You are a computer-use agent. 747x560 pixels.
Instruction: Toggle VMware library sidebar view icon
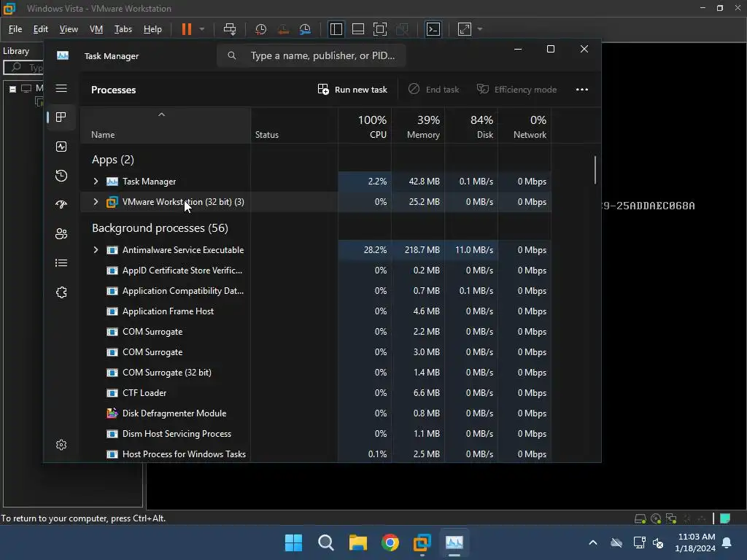point(336,29)
